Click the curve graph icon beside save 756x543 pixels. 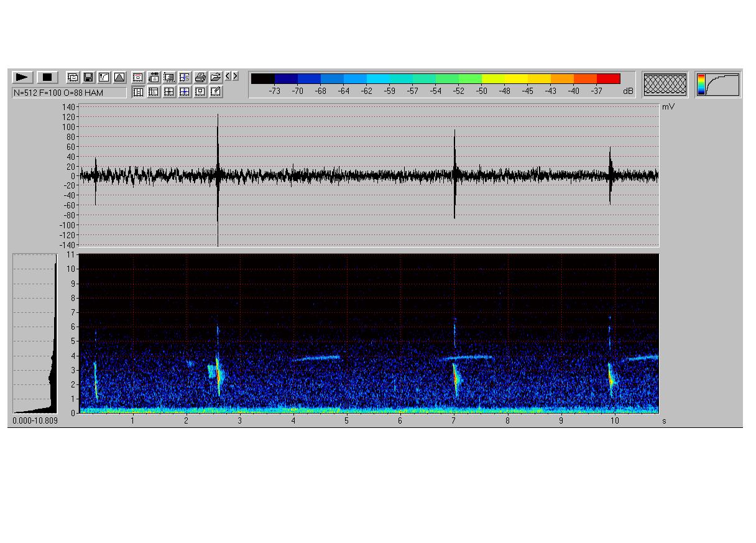coord(104,77)
